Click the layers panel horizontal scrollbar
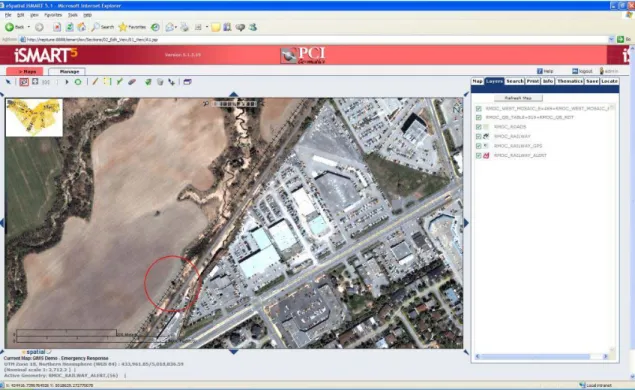The height and width of the screenshot is (390, 635). tap(541, 356)
